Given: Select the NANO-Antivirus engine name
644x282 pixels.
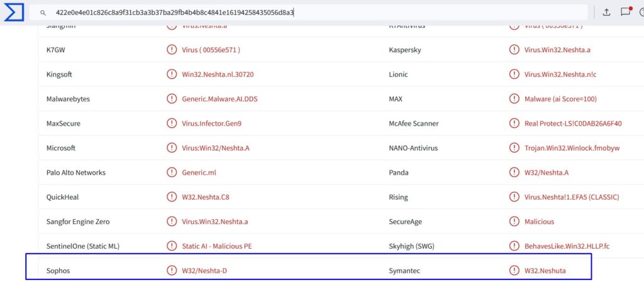Looking at the screenshot, I should tap(413, 148).
